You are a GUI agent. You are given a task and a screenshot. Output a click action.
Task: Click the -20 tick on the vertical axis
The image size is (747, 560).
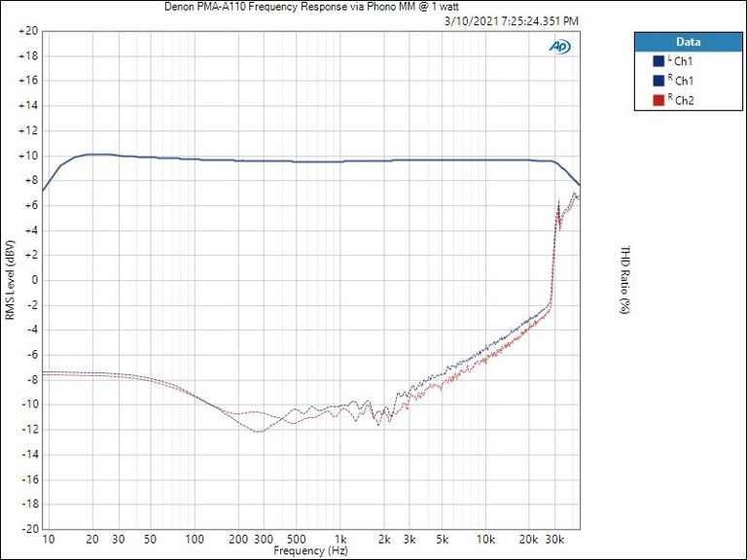(27, 529)
